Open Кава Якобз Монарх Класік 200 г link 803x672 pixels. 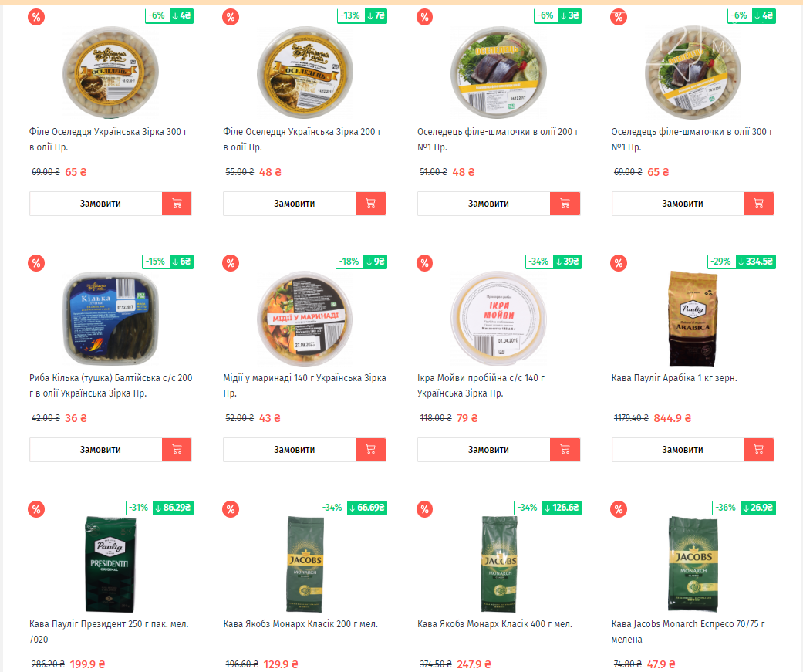pyautogui.click(x=301, y=624)
